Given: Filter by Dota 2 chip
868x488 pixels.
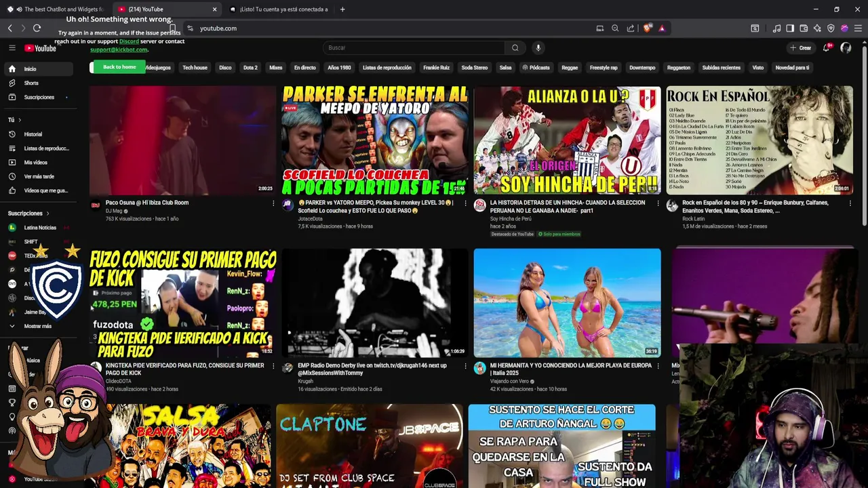Looking at the screenshot, I should pyautogui.click(x=250, y=68).
